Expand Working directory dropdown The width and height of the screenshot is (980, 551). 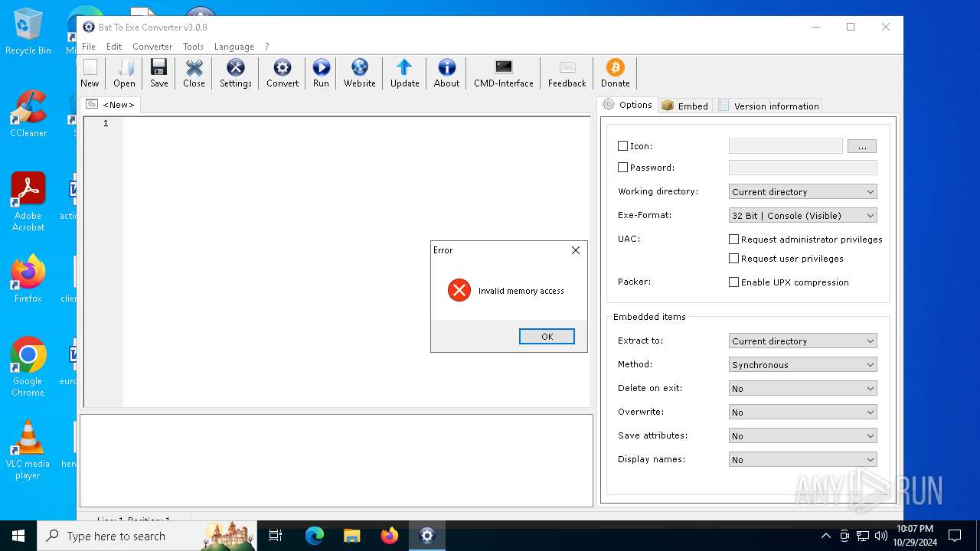pyautogui.click(x=802, y=191)
